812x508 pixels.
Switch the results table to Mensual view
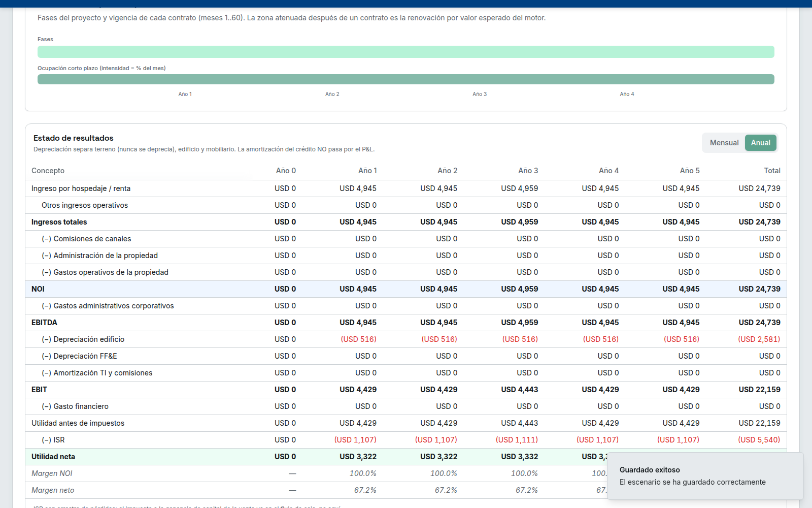click(x=724, y=143)
